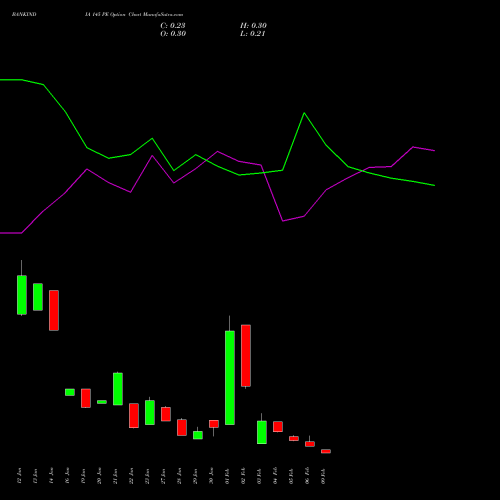This screenshot has width=500, height=500.
Task: Click the 'H: 0.30' high value
Action: point(253,26)
